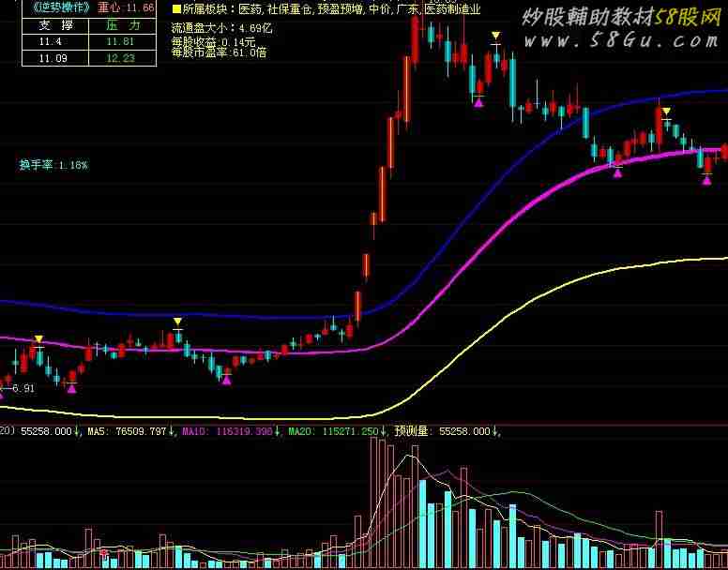
Task: Click the 支撑 column header
Action: (54, 25)
